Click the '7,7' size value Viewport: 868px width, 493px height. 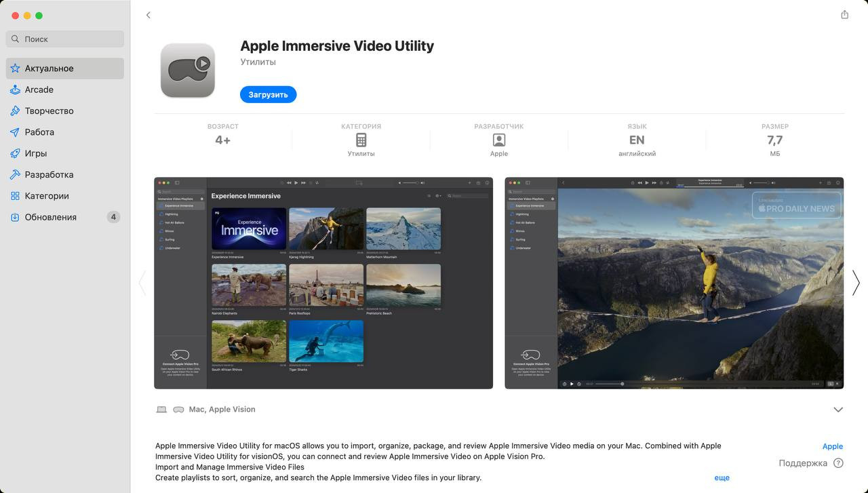click(x=775, y=140)
